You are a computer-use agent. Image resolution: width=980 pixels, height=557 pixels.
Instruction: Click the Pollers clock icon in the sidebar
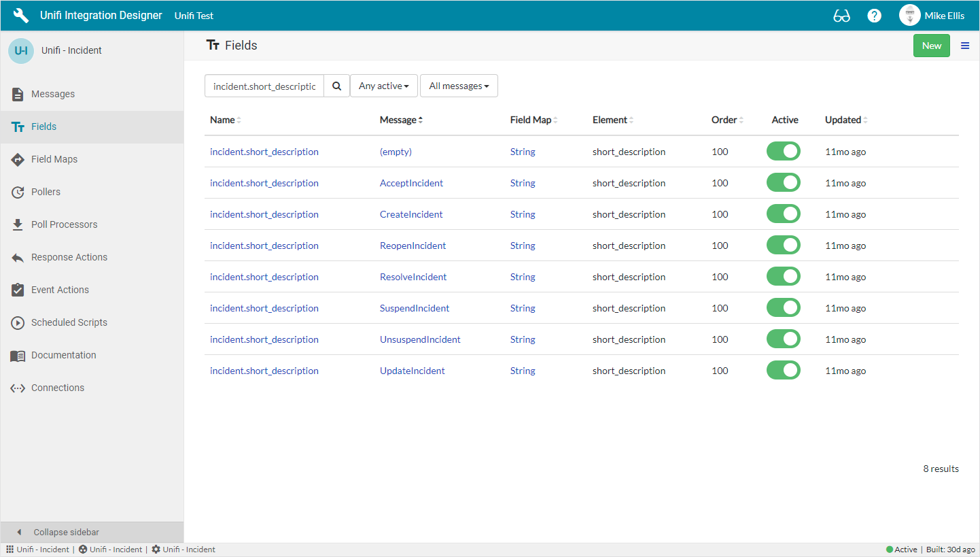coord(18,192)
